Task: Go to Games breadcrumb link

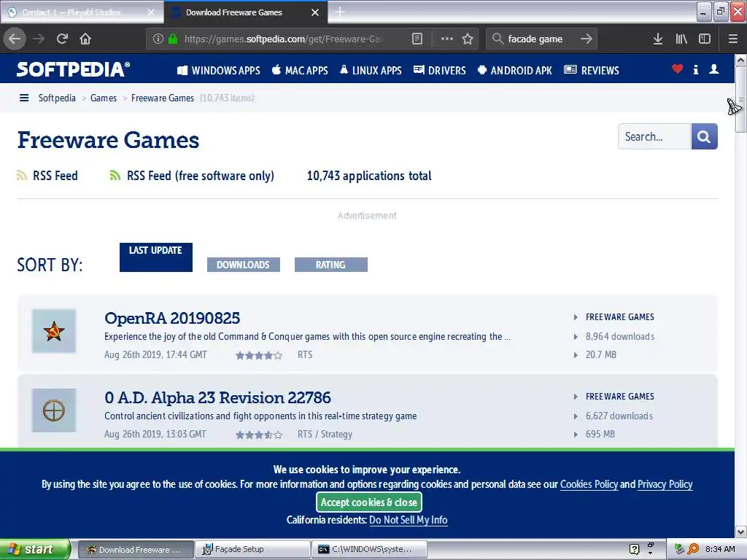Action: [x=104, y=98]
